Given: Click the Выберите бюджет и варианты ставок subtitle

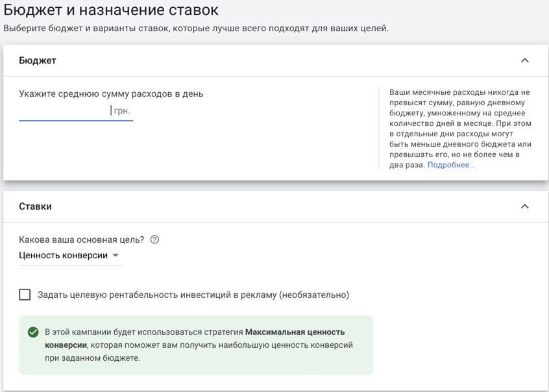Looking at the screenshot, I should 196,29.
